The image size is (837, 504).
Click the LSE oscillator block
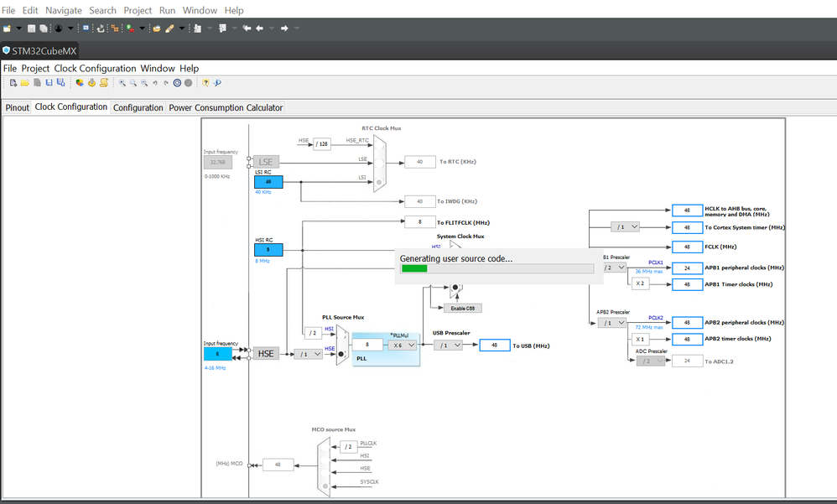[x=266, y=162]
